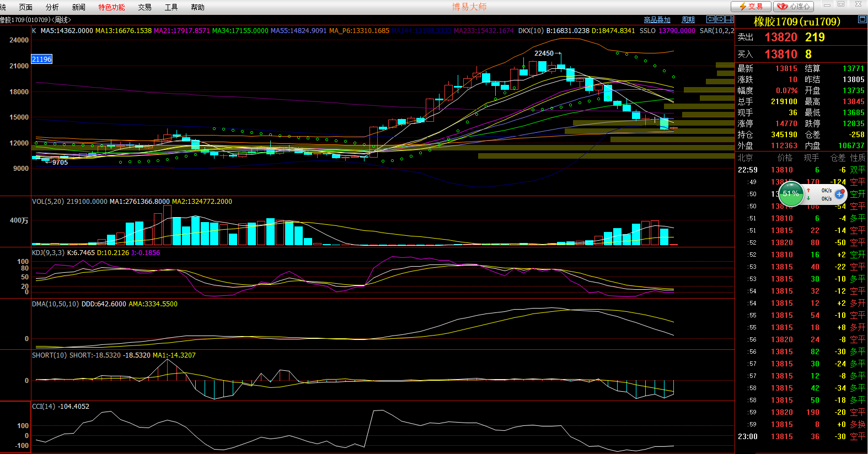Go to previous chart with left arrow icon
This screenshot has height=454, width=868.
(x=711, y=19)
